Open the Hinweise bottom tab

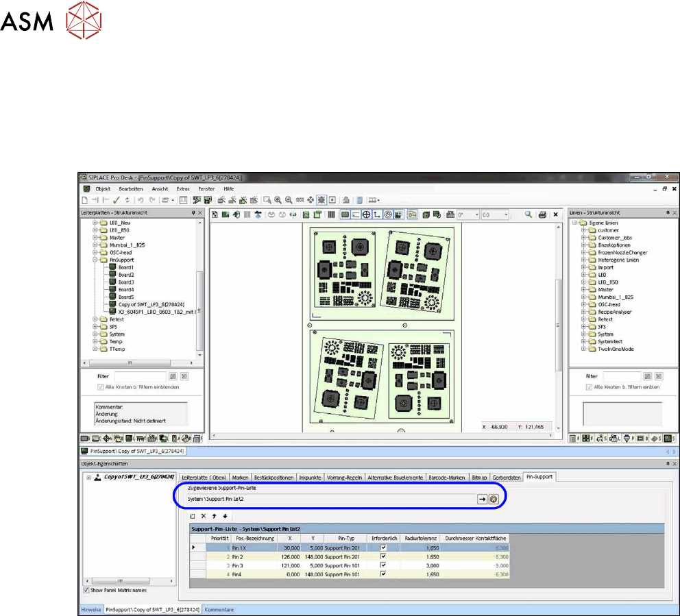click(x=91, y=610)
